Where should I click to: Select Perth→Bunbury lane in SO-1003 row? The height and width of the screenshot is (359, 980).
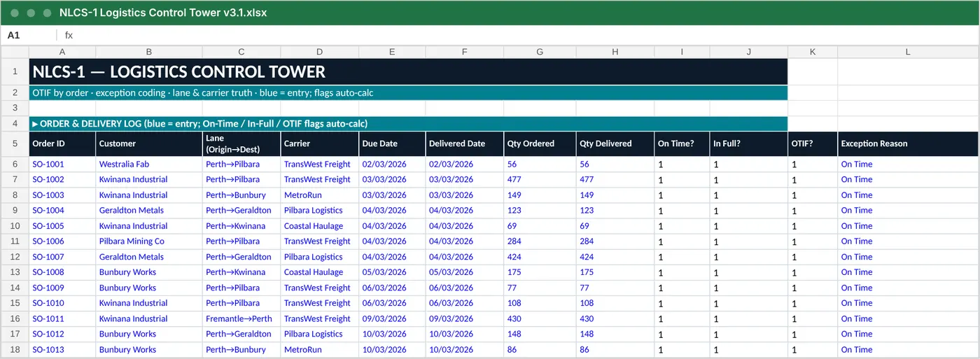click(241, 195)
